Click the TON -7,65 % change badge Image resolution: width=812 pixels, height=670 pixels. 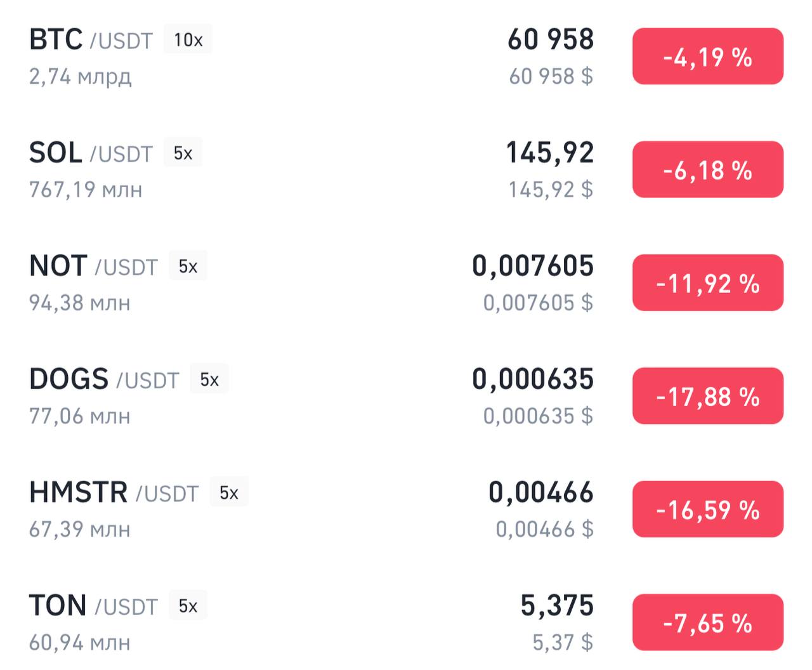point(707,622)
